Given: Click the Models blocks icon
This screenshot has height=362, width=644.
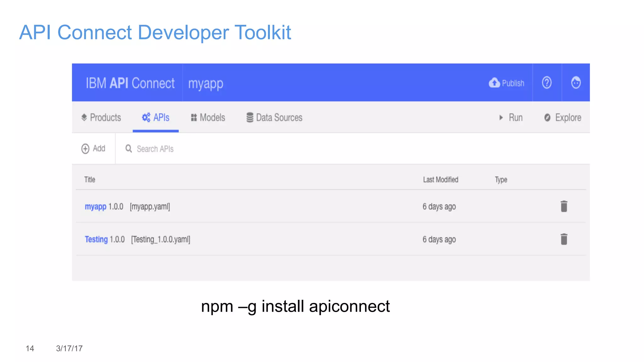Looking at the screenshot, I should tap(194, 118).
